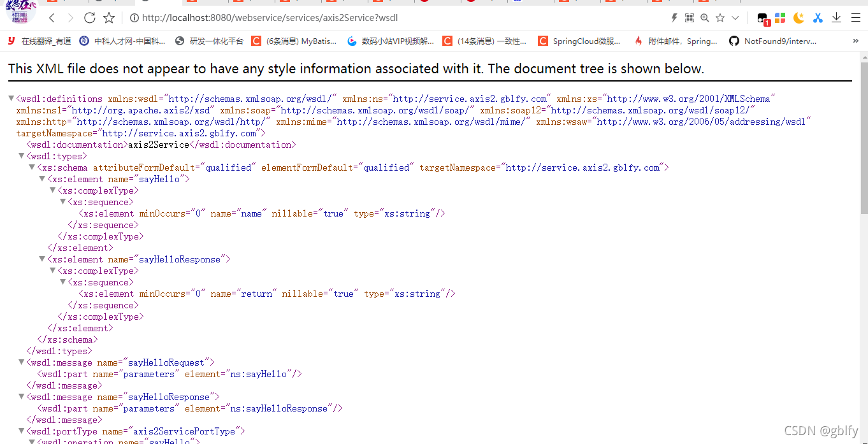Collapse xs:element name="sayHelloResponse" node

coord(42,259)
